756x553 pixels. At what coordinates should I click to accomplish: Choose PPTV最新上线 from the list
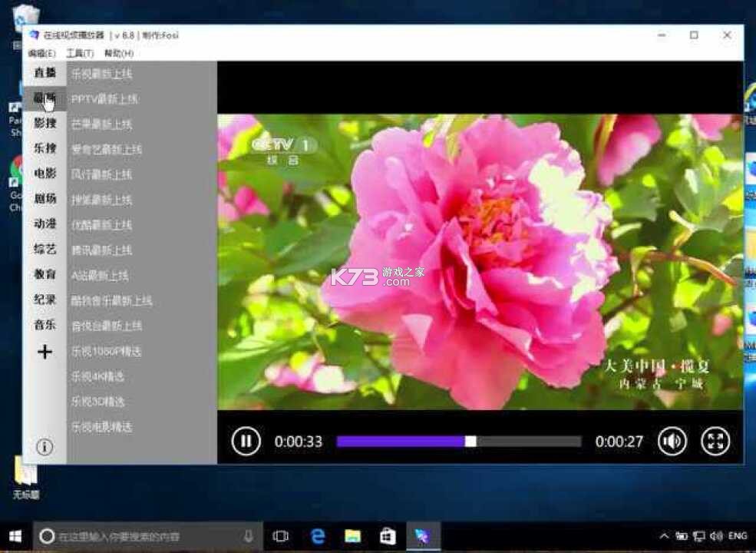[x=104, y=99]
